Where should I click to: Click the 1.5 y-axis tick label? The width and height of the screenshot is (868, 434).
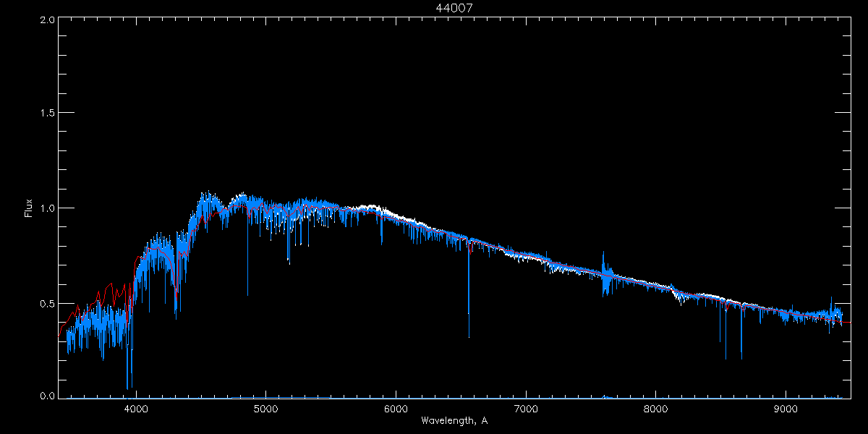(x=48, y=114)
